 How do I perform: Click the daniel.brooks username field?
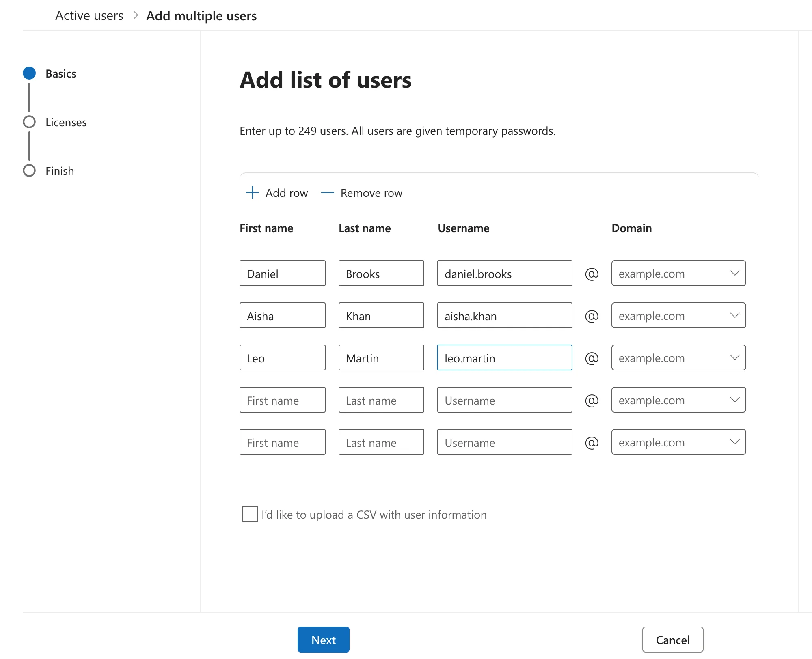505,274
